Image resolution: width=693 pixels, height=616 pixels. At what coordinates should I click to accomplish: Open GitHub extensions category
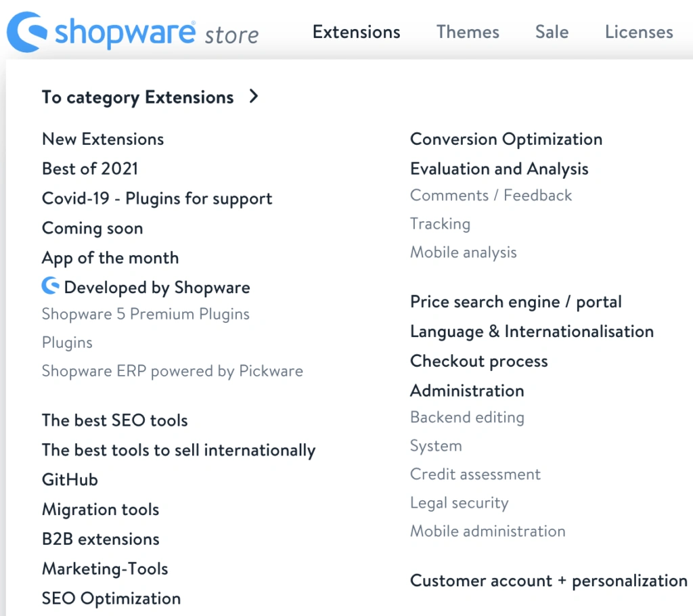70,479
